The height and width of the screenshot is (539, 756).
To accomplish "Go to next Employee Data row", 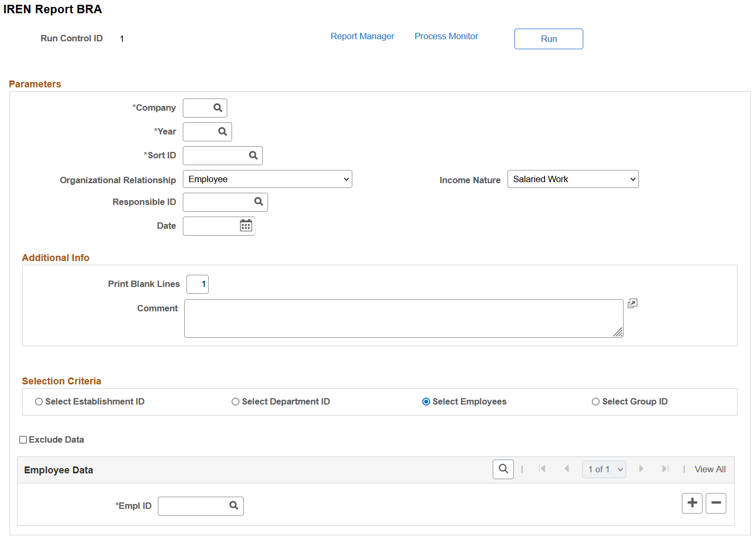I will [641, 469].
